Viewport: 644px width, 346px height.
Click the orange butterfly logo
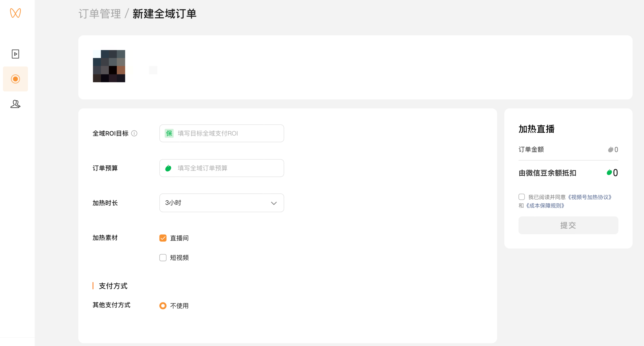[x=15, y=13]
